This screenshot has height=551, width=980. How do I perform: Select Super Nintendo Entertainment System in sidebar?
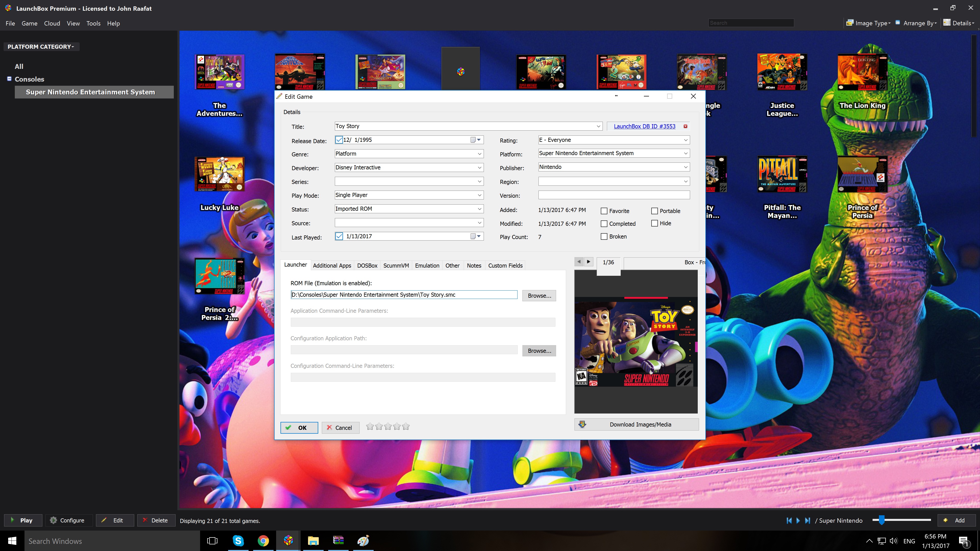[x=94, y=92]
